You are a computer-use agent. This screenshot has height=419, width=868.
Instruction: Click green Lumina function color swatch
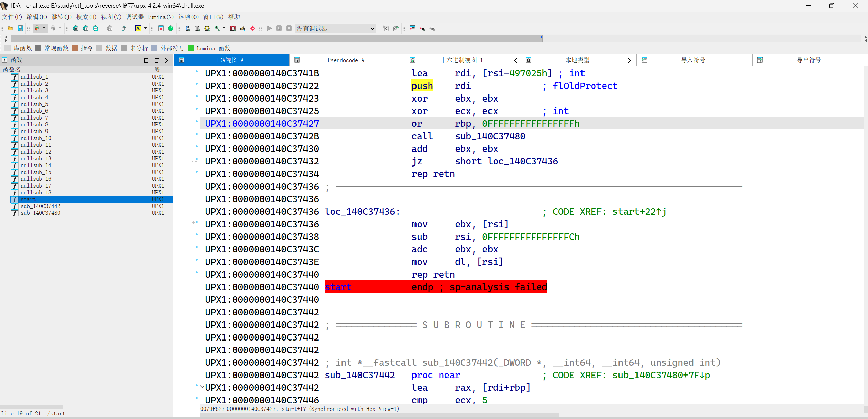(x=191, y=48)
